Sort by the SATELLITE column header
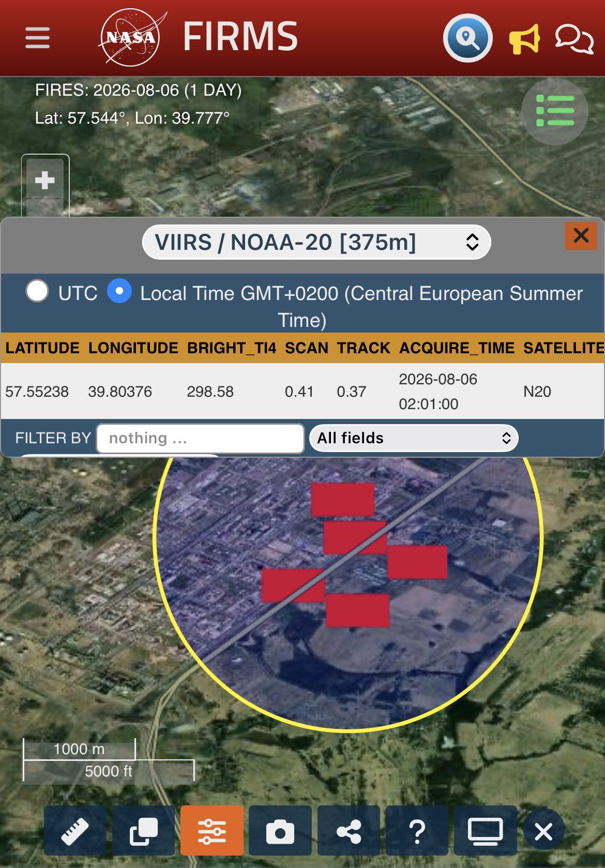 tap(563, 348)
